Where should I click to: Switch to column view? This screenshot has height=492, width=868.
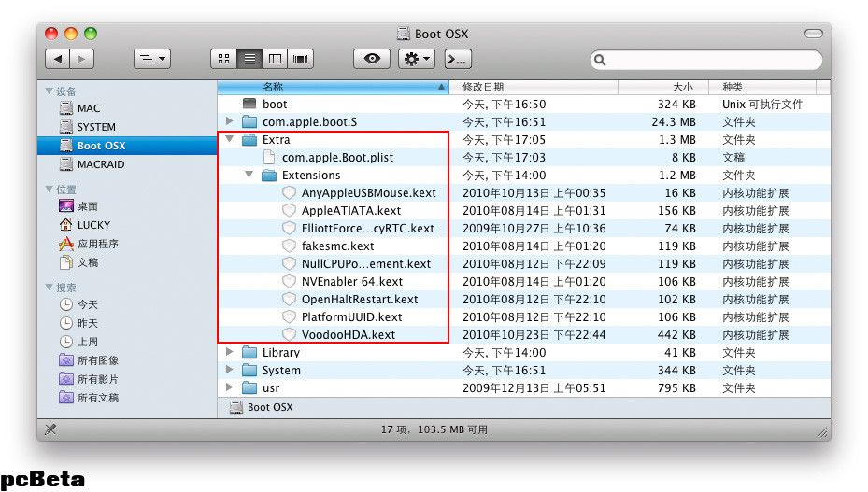click(x=275, y=59)
